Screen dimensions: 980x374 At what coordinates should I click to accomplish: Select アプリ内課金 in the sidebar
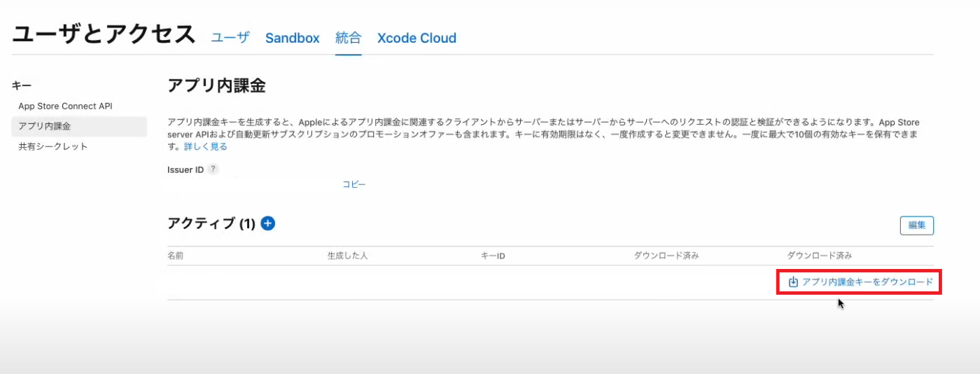coord(79,127)
